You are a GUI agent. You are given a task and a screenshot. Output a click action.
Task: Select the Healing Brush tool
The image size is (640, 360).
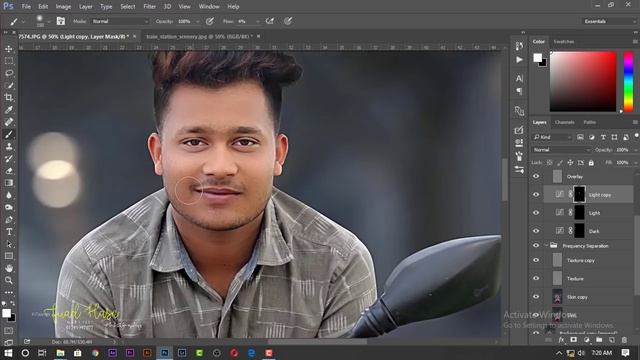click(9, 122)
